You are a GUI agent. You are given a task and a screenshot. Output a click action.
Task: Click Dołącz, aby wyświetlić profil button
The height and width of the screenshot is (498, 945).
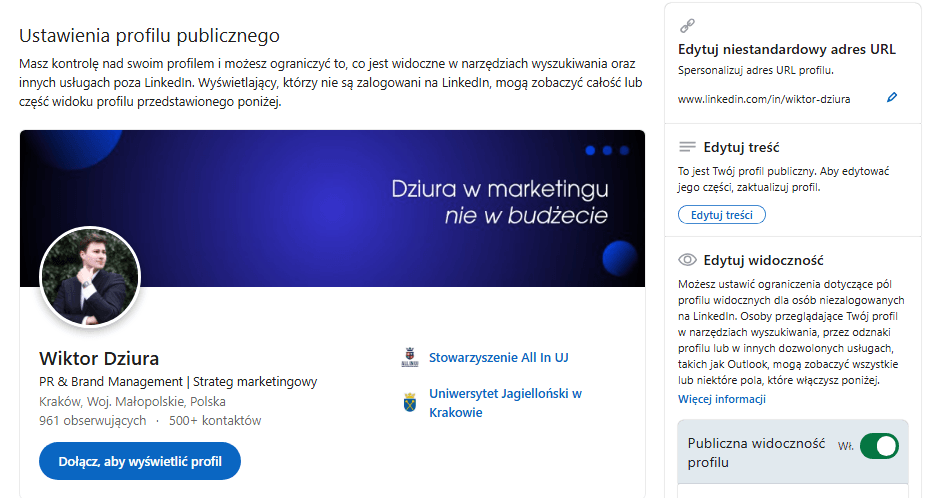140,461
